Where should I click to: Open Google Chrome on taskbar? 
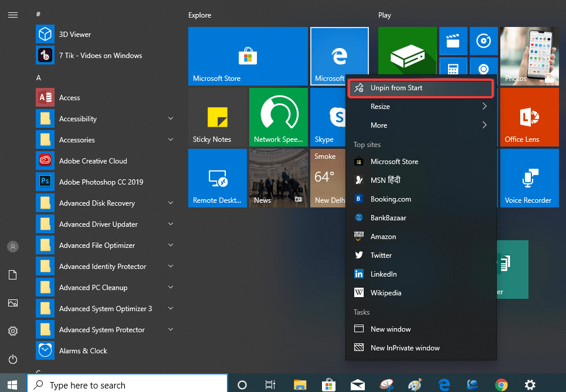(501, 385)
